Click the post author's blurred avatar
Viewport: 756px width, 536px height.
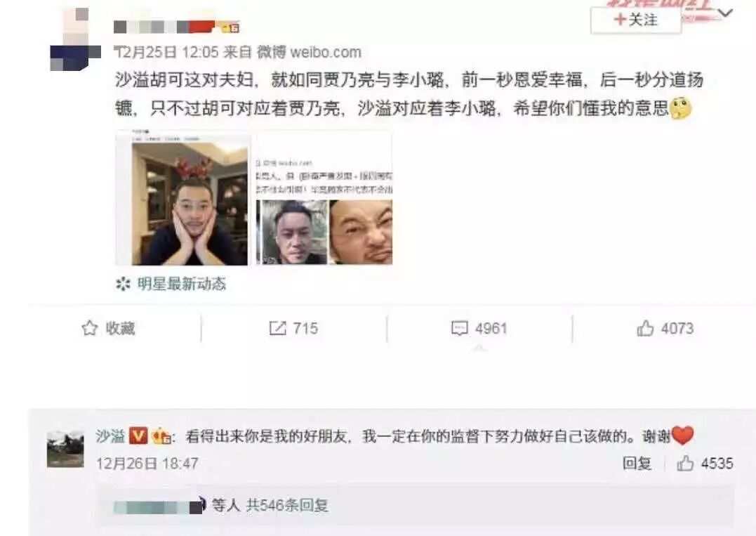(x=75, y=39)
